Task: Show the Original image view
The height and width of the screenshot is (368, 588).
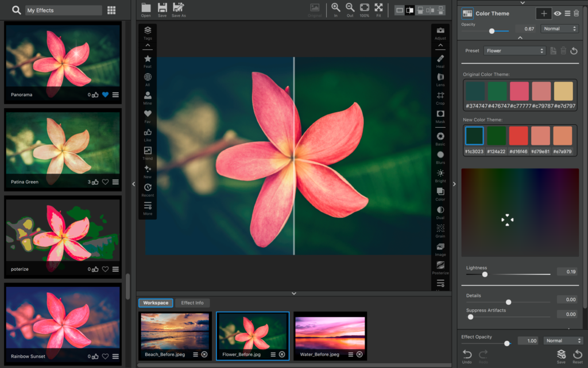Action: coord(315,10)
